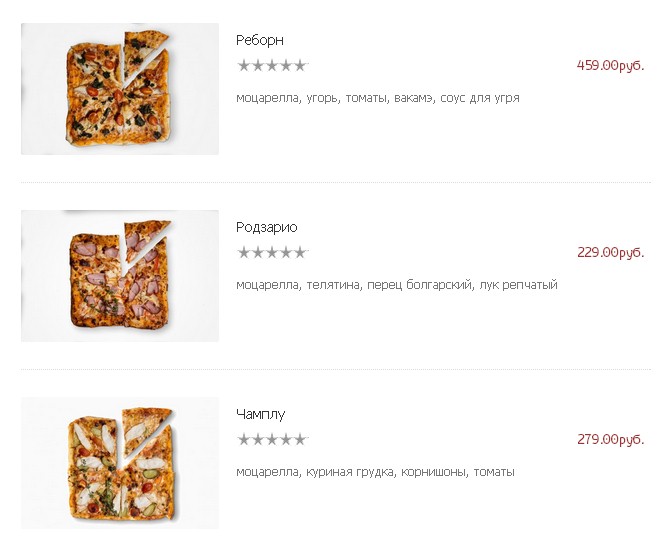Click the 459.00руб. price
Screen dimensions: 659x540
610,66
